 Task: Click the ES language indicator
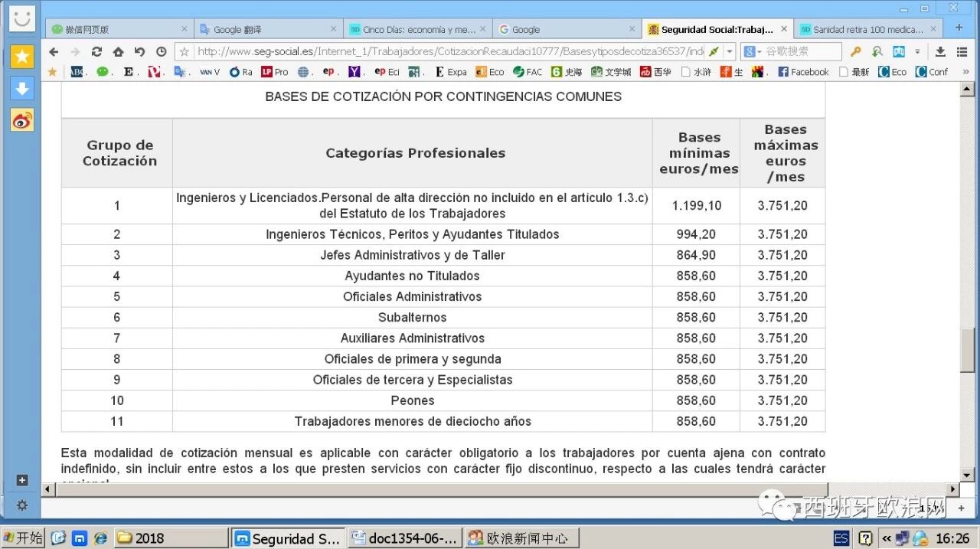pos(841,538)
